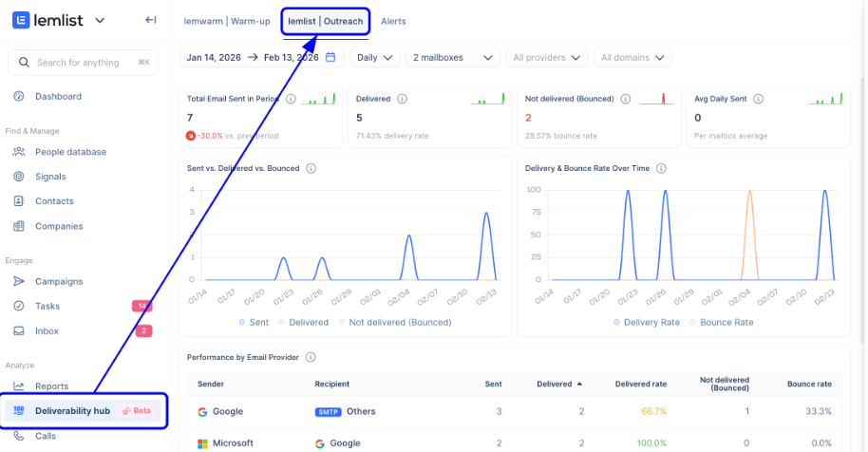
Task: Show info for Performance by Email Provider
Action: click(x=311, y=357)
